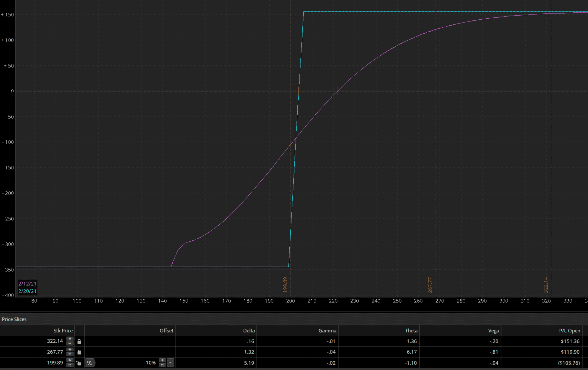
Task: Click the 2/12/21 magenta date legend
Action: (x=27, y=284)
